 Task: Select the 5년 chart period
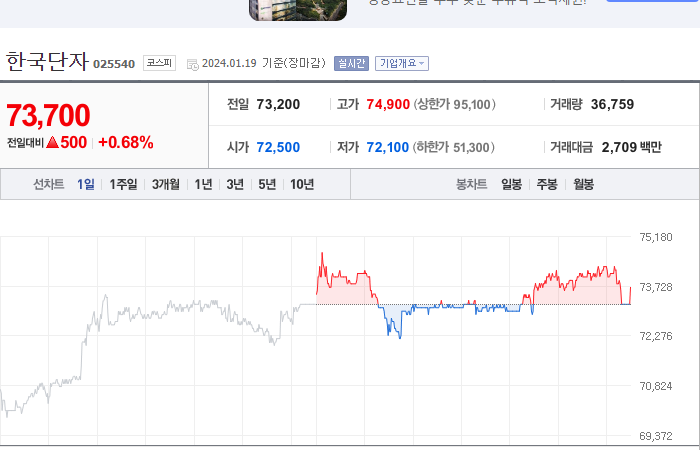click(267, 184)
